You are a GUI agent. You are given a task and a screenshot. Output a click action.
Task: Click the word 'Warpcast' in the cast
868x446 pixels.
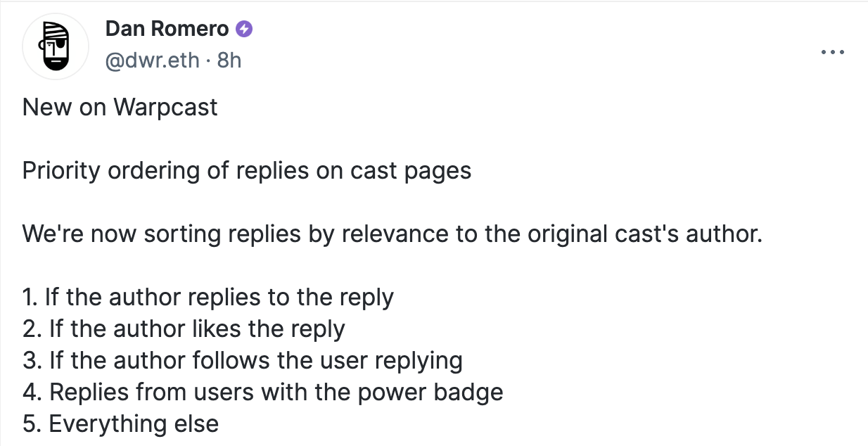(x=166, y=107)
